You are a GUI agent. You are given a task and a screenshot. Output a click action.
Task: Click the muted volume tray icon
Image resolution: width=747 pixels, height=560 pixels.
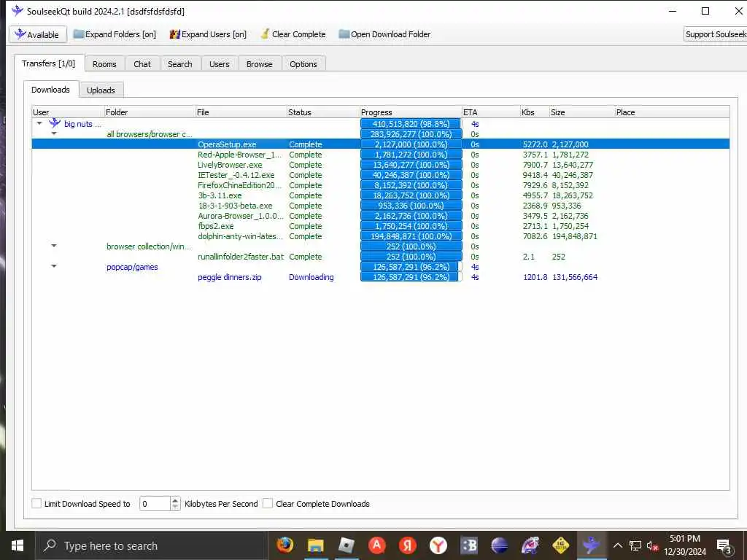[652, 546]
